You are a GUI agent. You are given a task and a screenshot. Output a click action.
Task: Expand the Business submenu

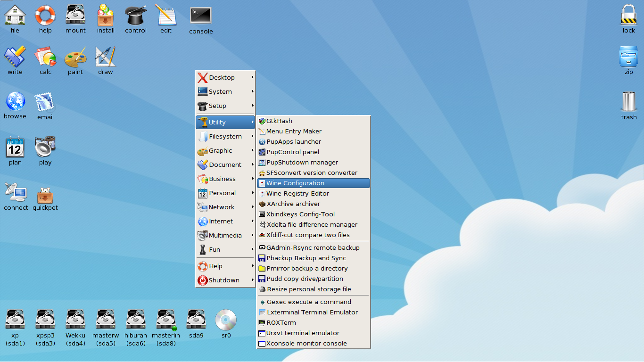point(225,179)
